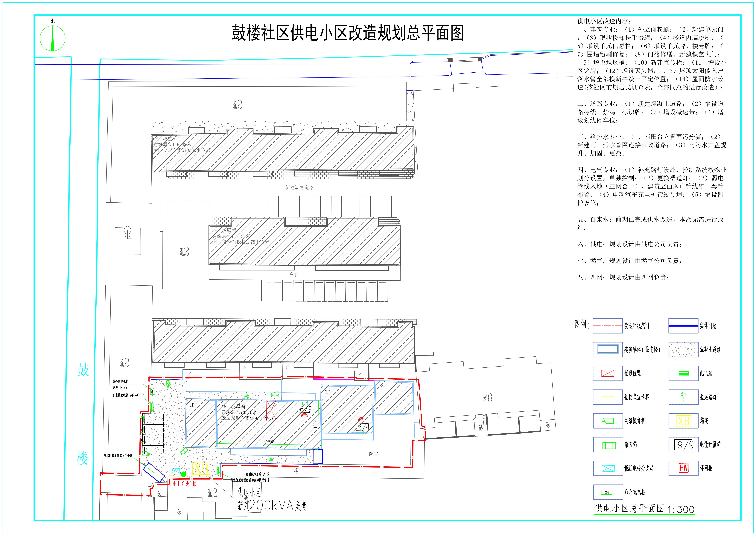Click the 8/9 meter box symbol above AW6
The width and height of the screenshot is (756, 536).
[x=304, y=409]
